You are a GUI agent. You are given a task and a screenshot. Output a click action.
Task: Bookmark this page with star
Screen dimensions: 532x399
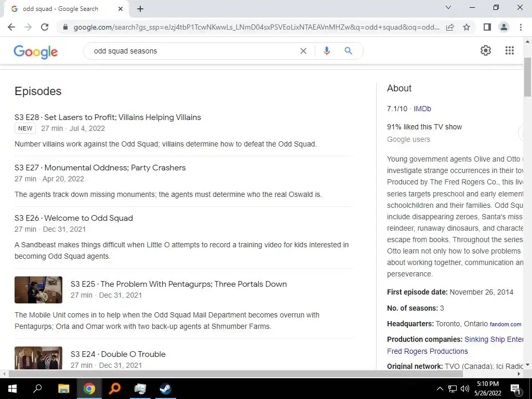click(x=467, y=27)
